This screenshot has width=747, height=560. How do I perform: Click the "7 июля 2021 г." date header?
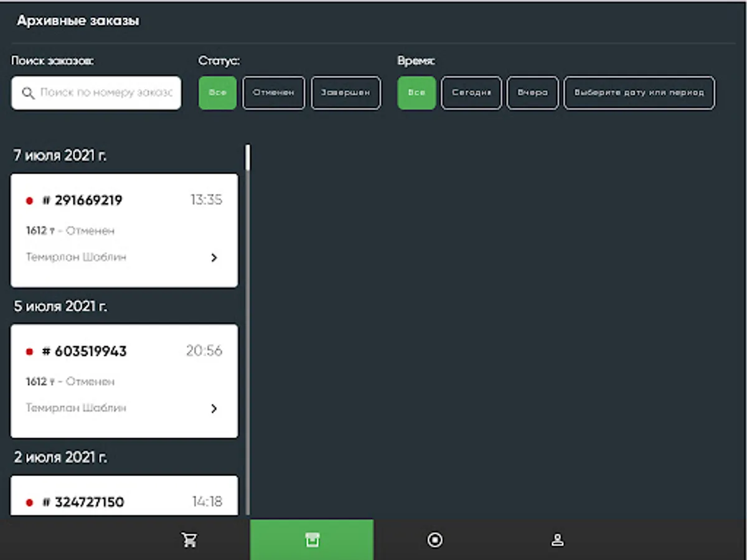(60, 156)
